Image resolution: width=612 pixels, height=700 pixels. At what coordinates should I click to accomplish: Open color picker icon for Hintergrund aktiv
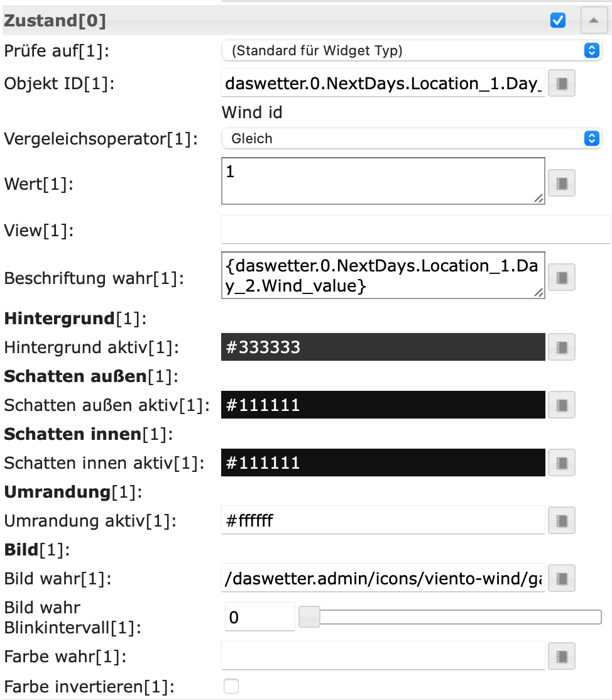coord(562,347)
